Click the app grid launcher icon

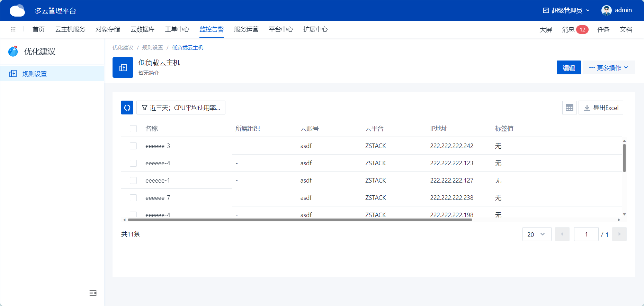pyautogui.click(x=13, y=29)
